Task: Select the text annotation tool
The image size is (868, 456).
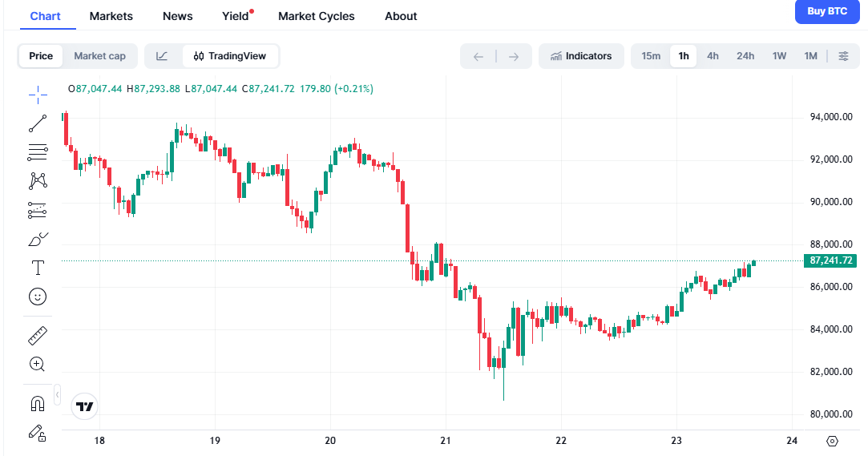Action: pos(38,268)
